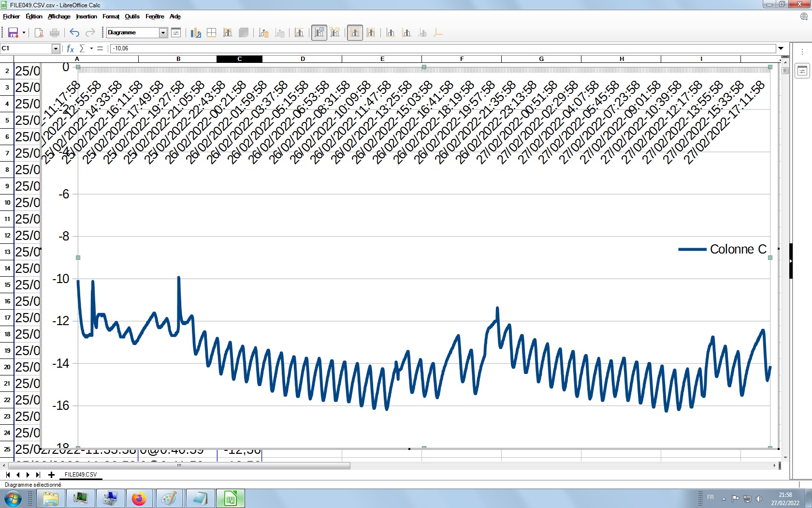The width and height of the screenshot is (812, 508).
Task: Open the Name Box dropdown arrow
Action: point(56,48)
